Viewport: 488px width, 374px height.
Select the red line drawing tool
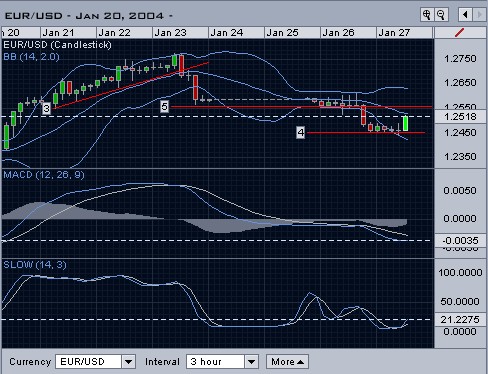point(460,33)
